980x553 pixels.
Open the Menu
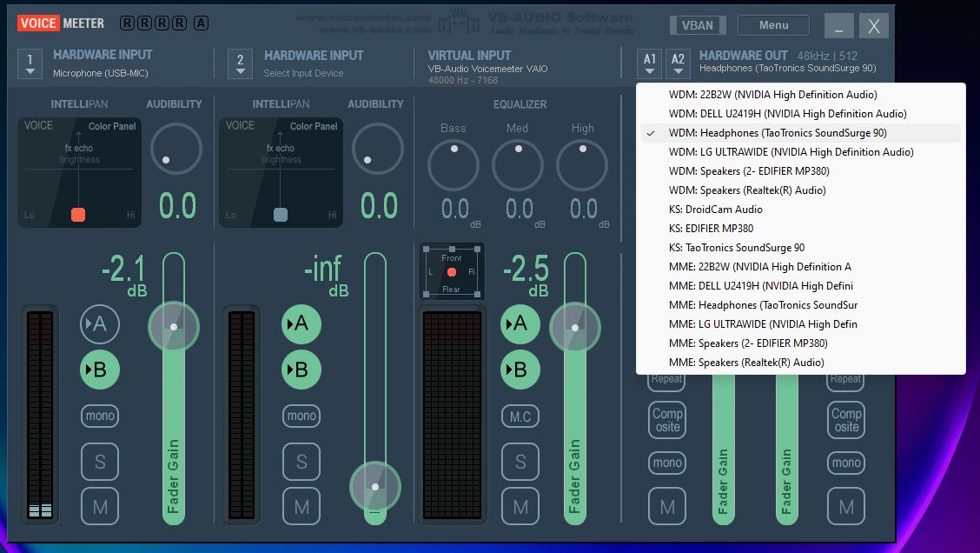[x=772, y=24]
